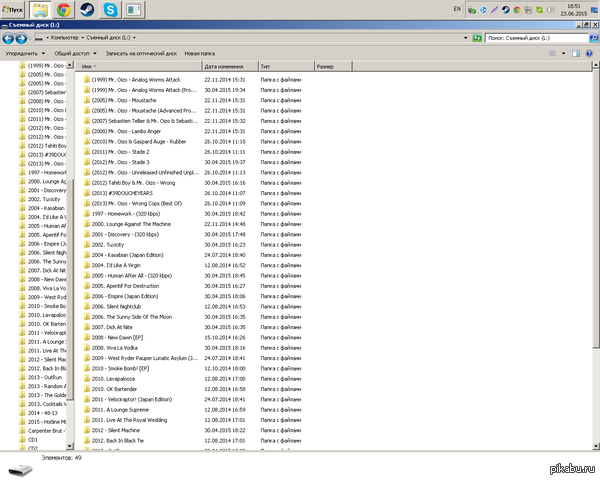Select folder 2006 - Empire (Japan Edition)

point(121,297)
